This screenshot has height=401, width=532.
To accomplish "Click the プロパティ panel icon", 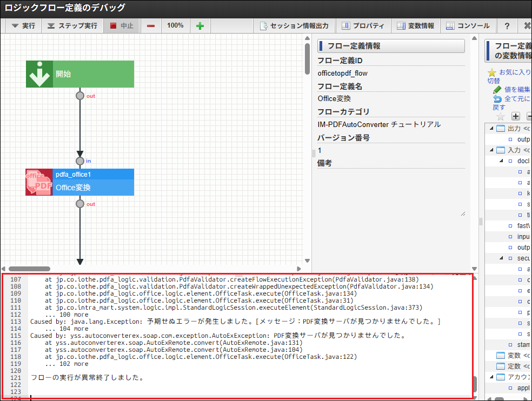I will click(x=345, y=26).
